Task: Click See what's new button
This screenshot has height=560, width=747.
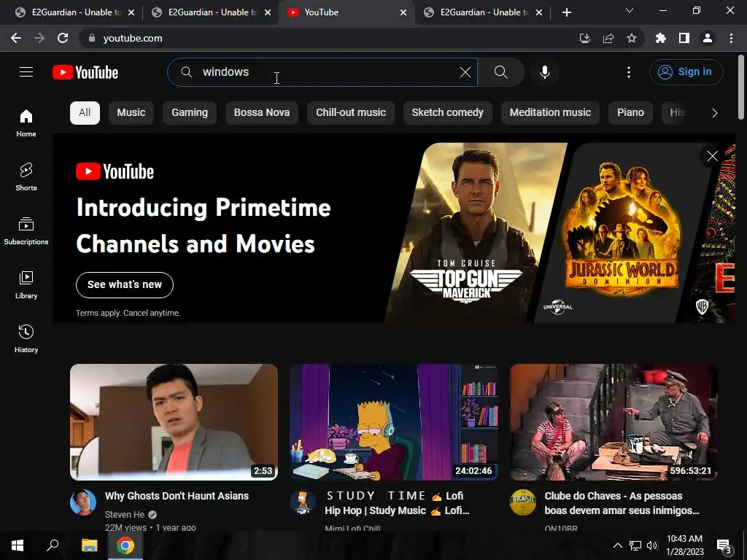Action: pos(124,285)
